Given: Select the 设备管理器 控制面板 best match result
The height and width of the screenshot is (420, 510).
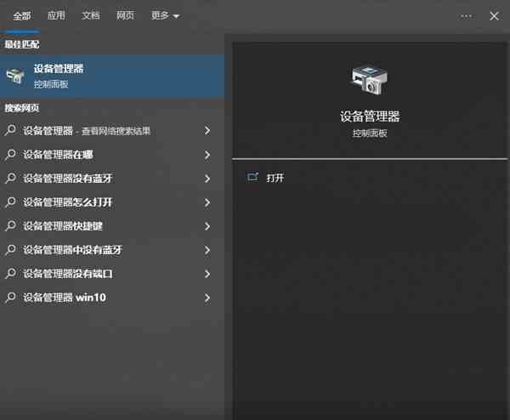Looking at the screenshot, I should point(112,77).
